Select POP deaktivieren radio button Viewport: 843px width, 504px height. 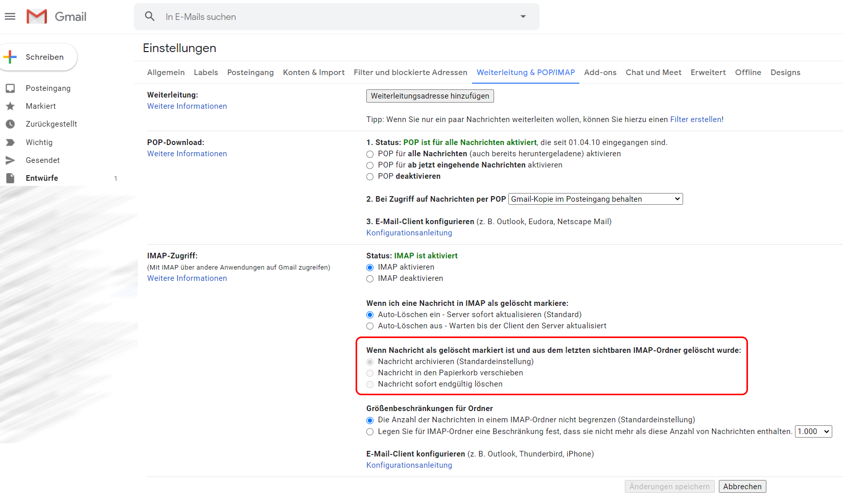370,177
